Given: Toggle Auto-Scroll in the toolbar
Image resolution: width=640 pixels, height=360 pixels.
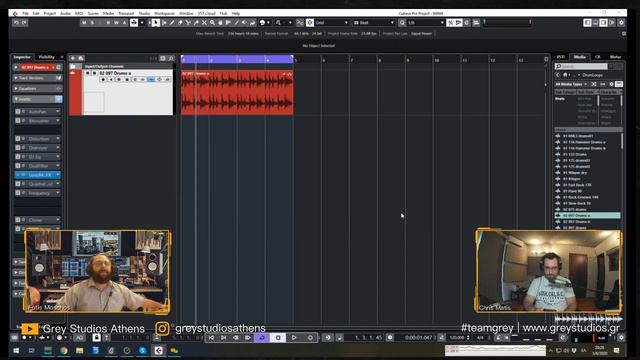Looking at the screenshot, I should [x=134, y=23].
